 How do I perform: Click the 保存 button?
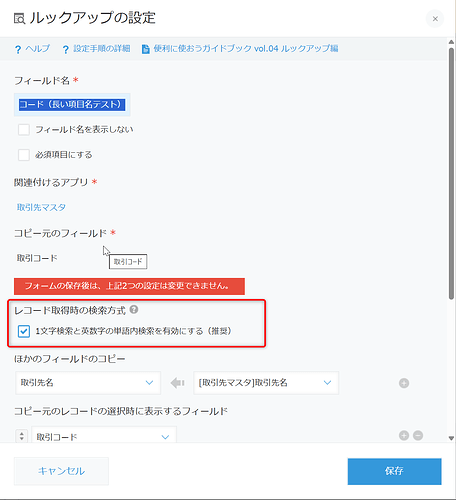pos(394,471)
